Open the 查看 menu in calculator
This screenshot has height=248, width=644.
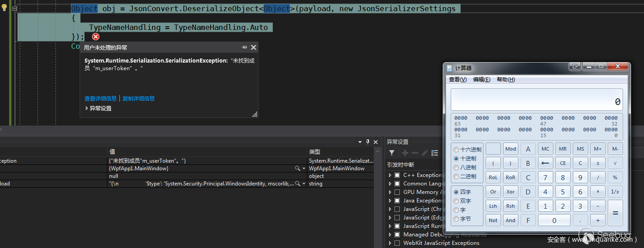click(x=458, y=80)
